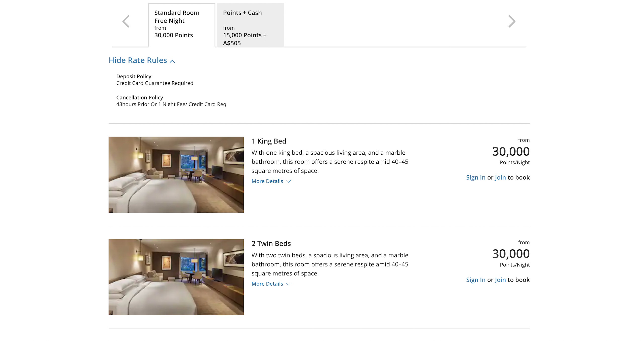Click the 1 King Bed room title
The height and width of the screenshot is (341, 644).
click(269, 141)
